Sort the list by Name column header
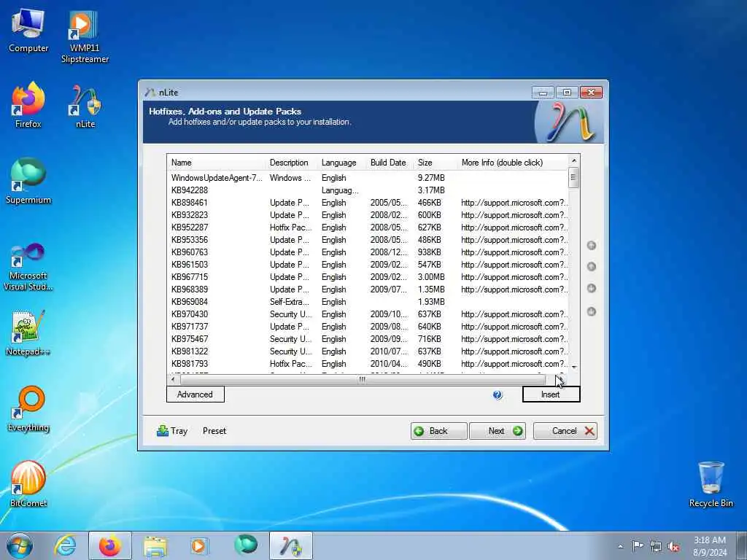 (216, 163)
